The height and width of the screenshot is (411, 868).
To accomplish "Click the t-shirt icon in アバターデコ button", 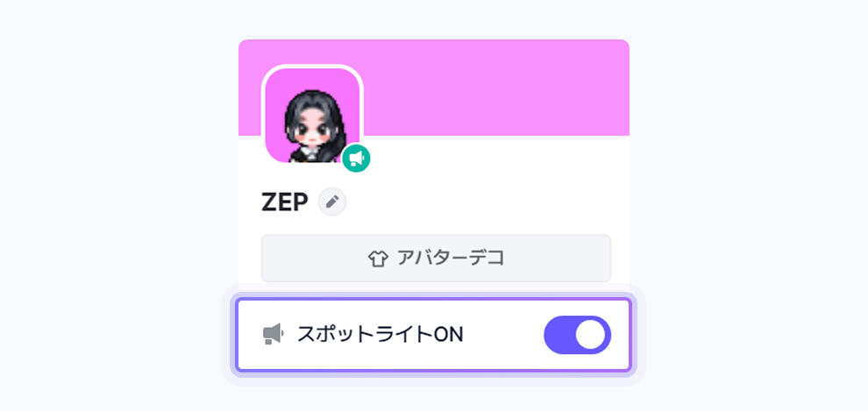I will [x=378, y=259].
